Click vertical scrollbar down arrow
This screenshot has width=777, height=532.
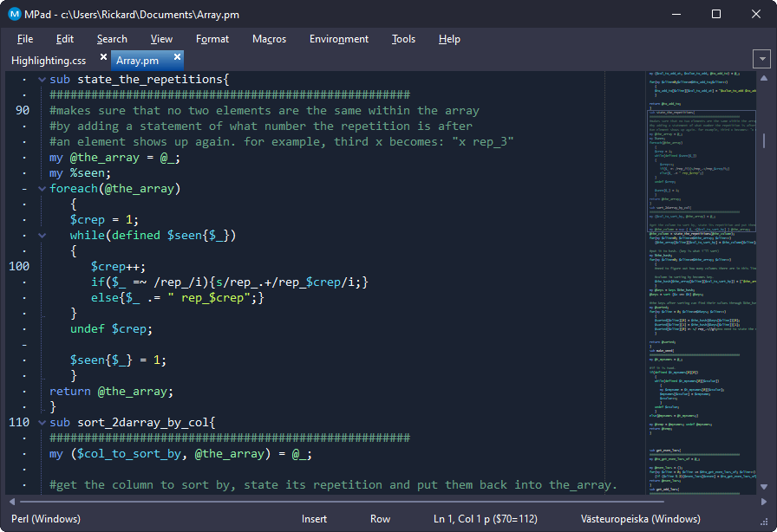click(764, 488)
